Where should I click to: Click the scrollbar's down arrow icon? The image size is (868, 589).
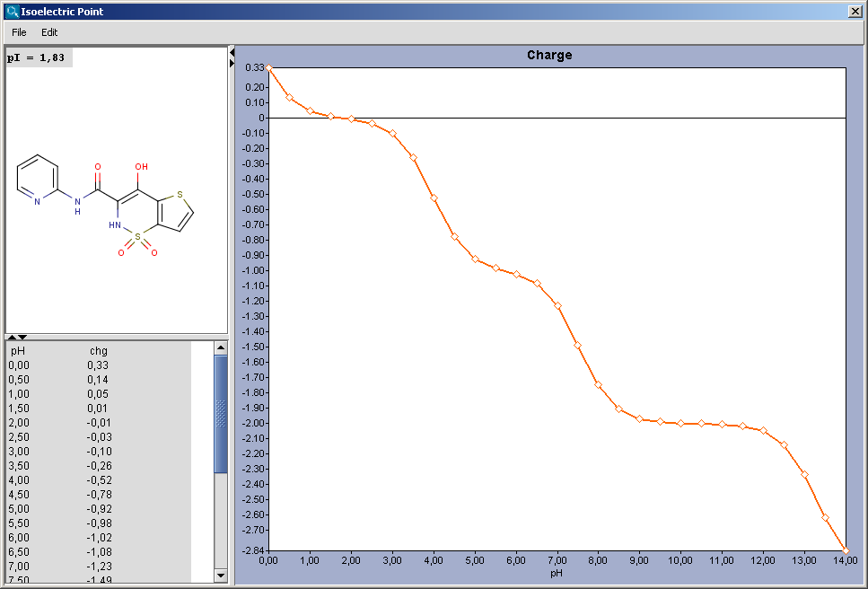click(x=220, y=576)
